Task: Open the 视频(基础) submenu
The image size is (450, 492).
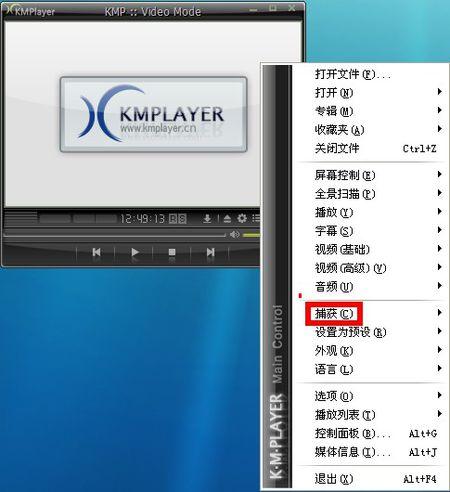Action: tap(371, 249)
